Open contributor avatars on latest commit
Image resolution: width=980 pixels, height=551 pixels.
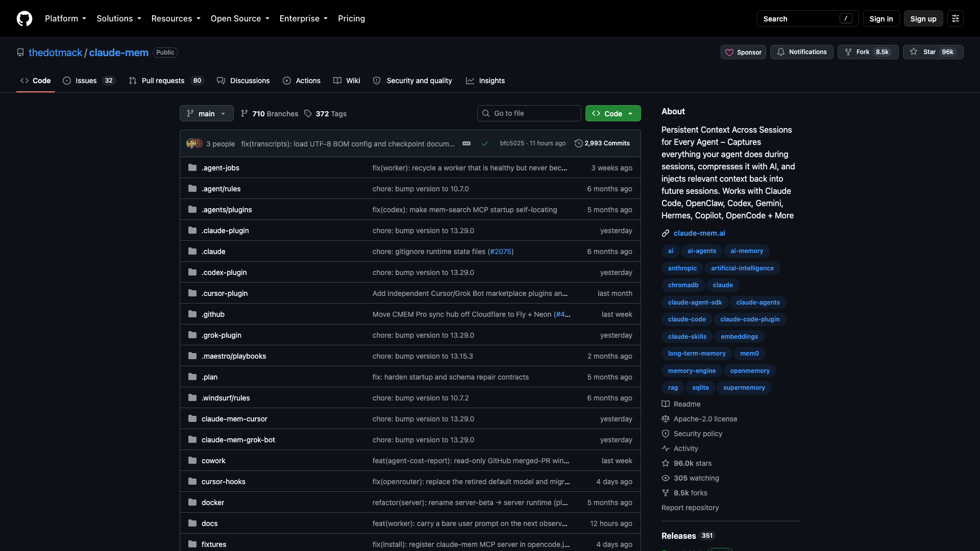[194, 143]
